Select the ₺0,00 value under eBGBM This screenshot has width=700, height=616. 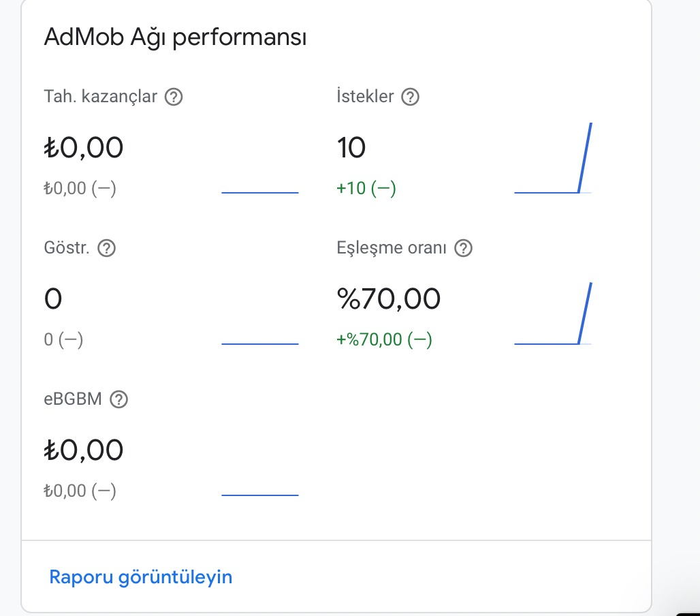click(84, 450)
